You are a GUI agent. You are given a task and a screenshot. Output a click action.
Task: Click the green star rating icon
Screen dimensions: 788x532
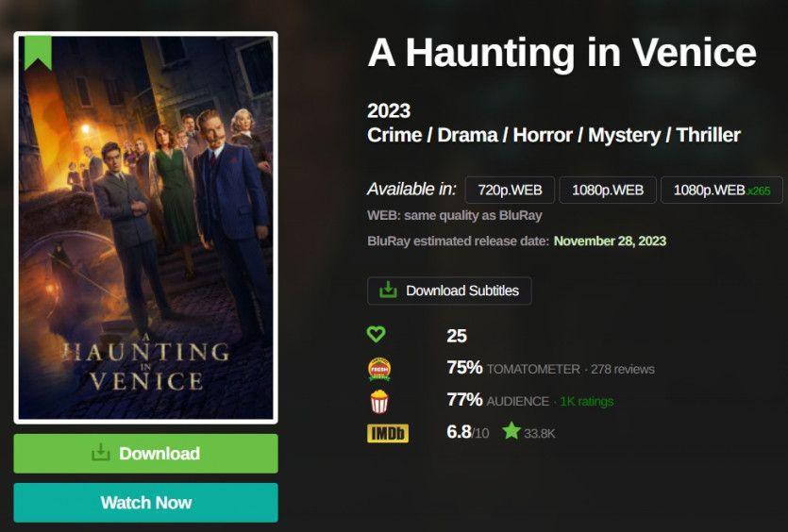[511, 430]
